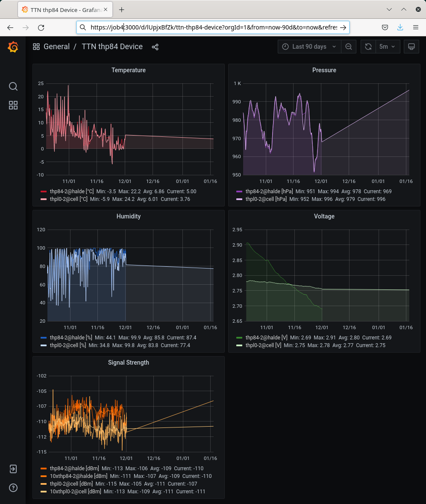Toggle thpl0-2@cell [%] humidity series

(x=68, y=345)
